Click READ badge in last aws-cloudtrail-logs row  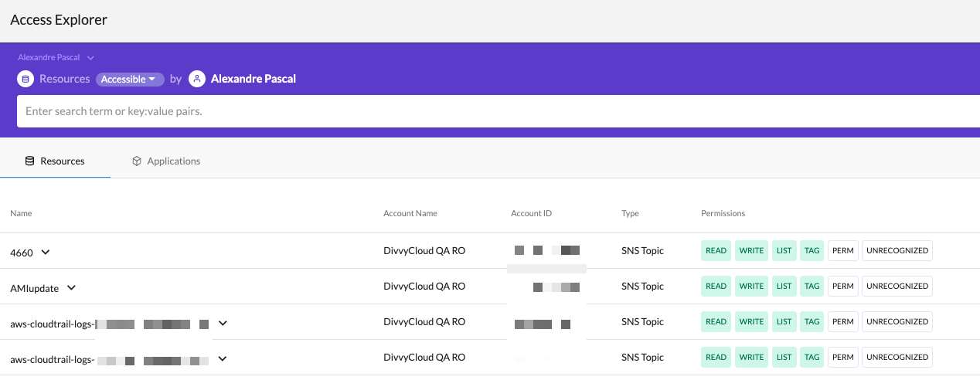716,358
